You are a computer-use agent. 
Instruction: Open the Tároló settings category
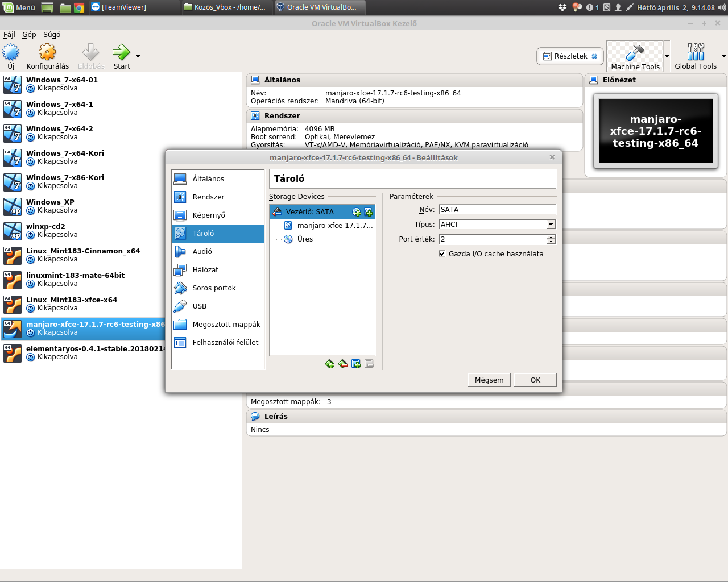[x=218, y=234]
